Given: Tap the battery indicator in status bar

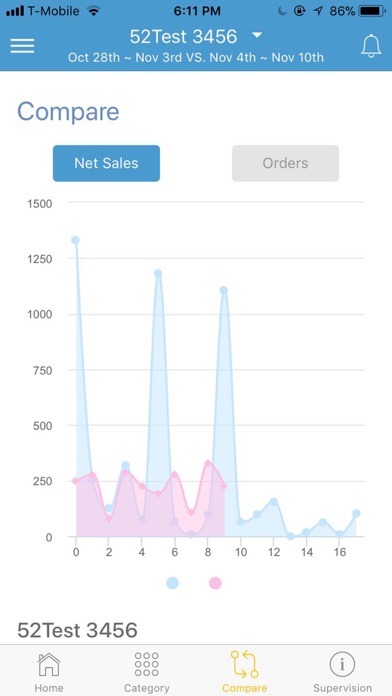Looking at the screenshot, I should point(372,12).
